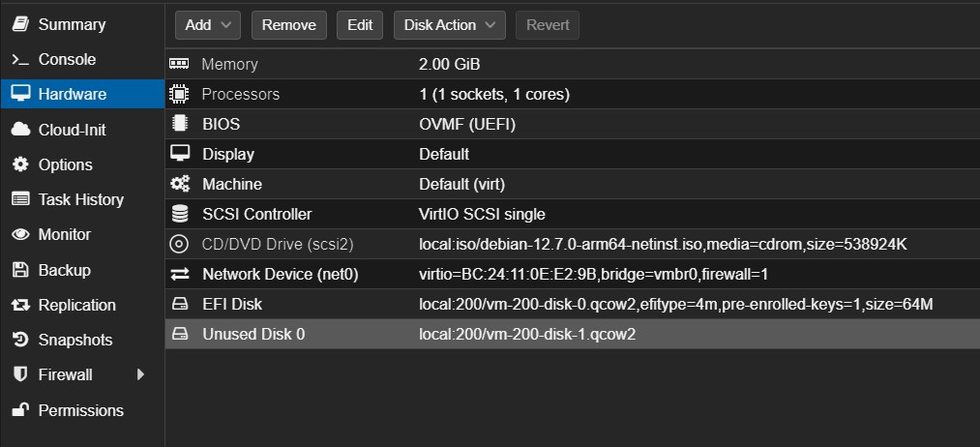980x447 pixels.
Task: Open the Disk Action dropdown
Action: pos(450,25)
